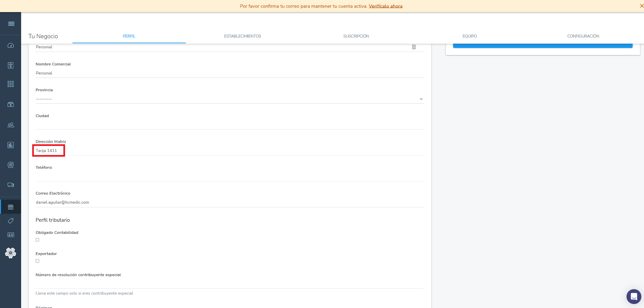
Task: Switch to the Establecimientos tab
Action: [243, 36]
